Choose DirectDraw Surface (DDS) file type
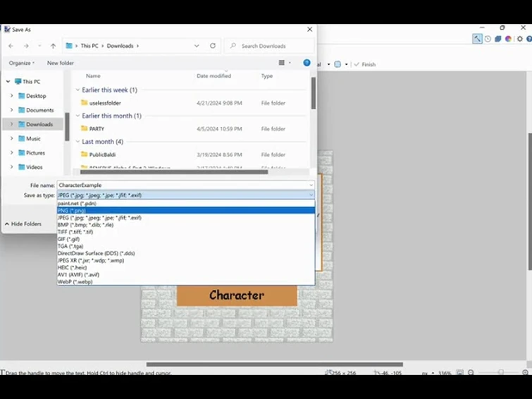 (186, 253)
